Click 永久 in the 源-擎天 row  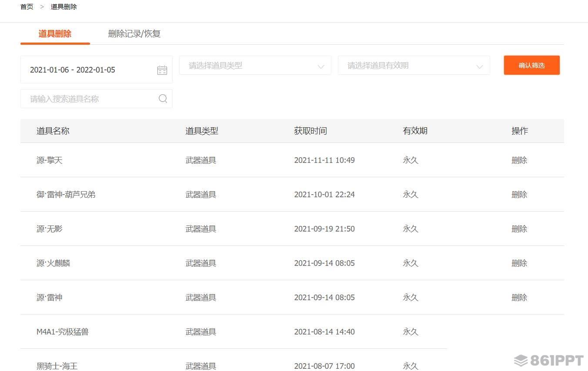[411, 160]
